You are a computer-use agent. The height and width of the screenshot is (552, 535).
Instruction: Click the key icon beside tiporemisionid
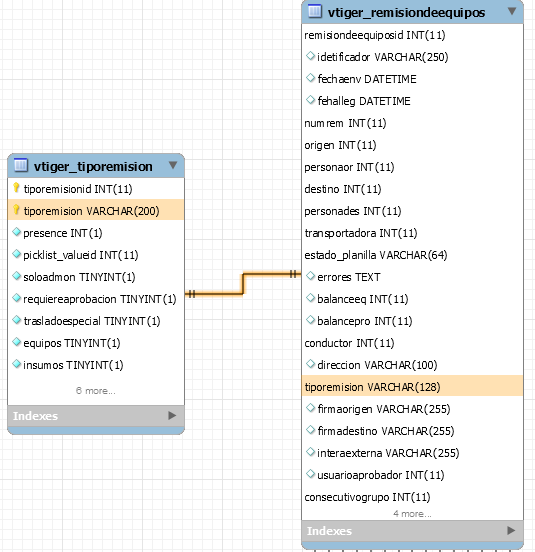[x=16, y=188]
